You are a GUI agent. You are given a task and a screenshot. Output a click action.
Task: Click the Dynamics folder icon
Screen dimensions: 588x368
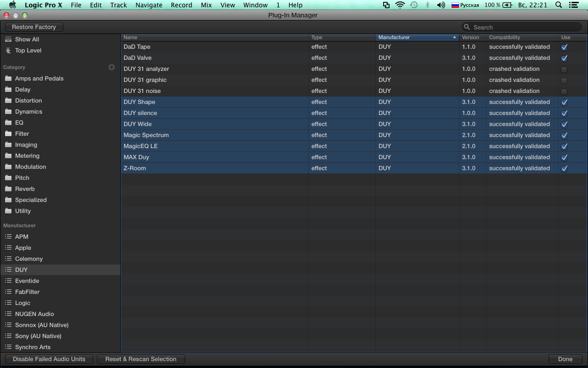pos(8,112)
